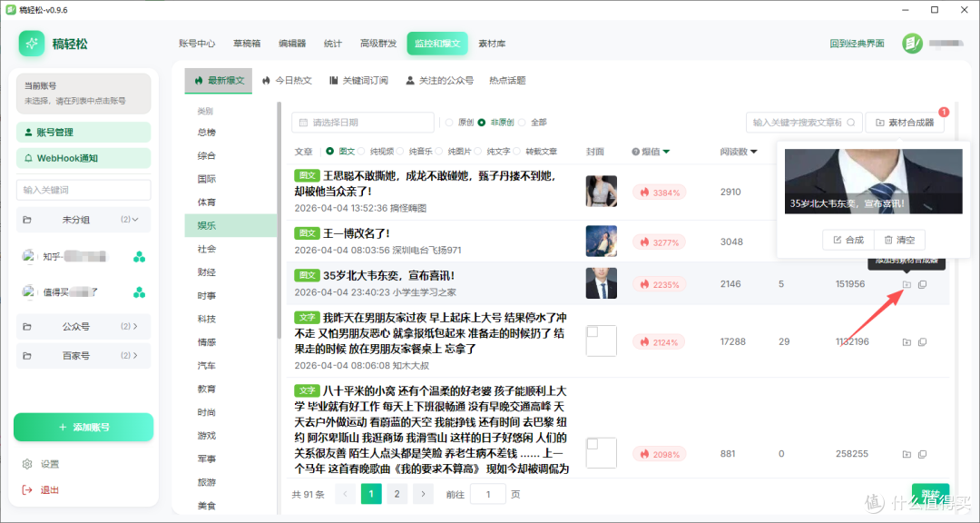Viewport: 980px width, 523px height.
Task: Click the red notification badge on 素材合成器
Action: [x=944, y=112]
